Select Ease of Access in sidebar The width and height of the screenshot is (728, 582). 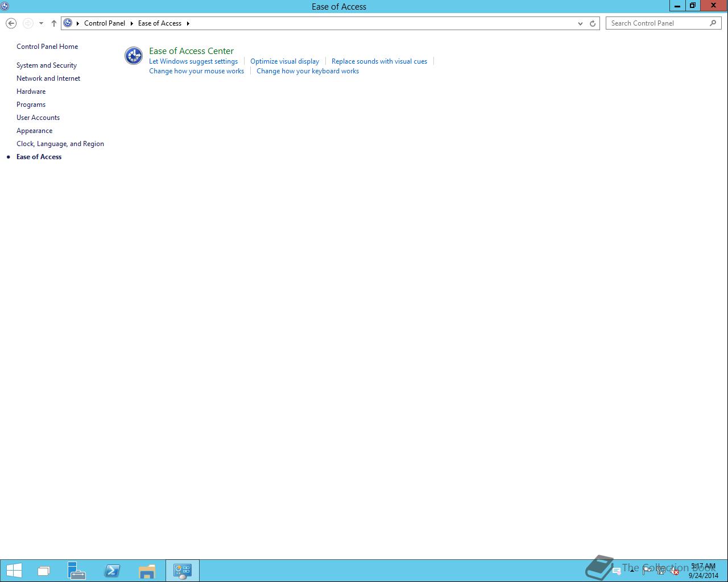coord(39,157)
